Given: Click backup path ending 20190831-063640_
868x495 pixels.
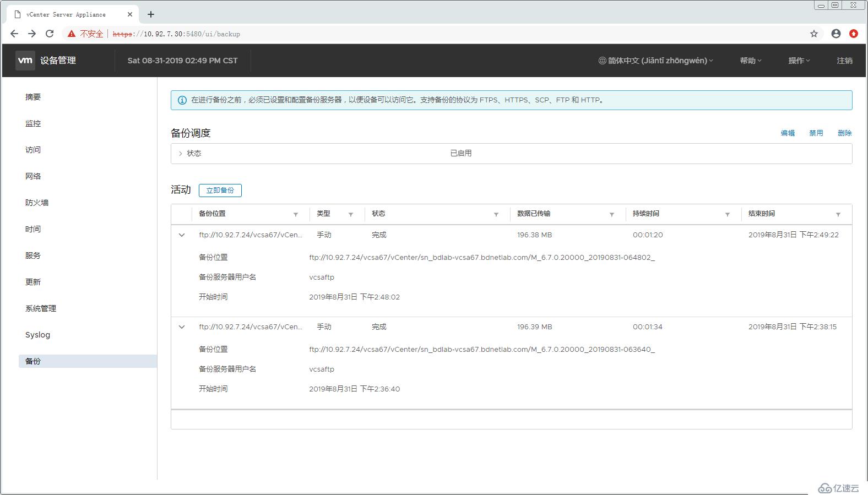Looking at the screenshot, I should 482,350.
